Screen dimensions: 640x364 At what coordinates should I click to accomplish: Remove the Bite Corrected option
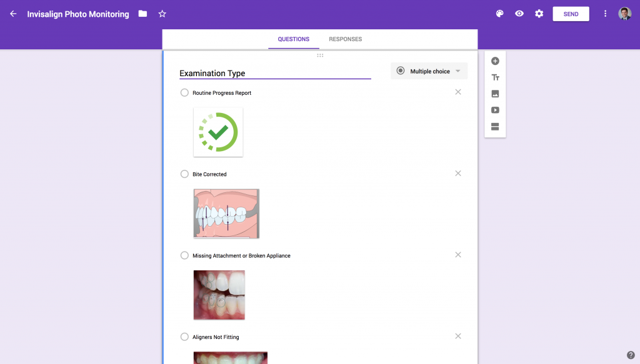pyautogui.click(x=458, y=173)
